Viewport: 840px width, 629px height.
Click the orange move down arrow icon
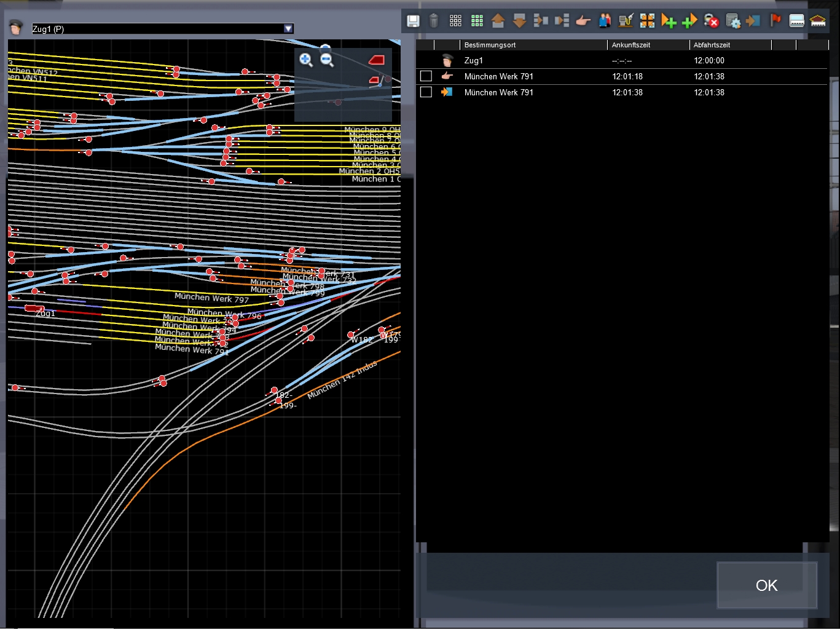pyautogui.click(x=519, y=22)
